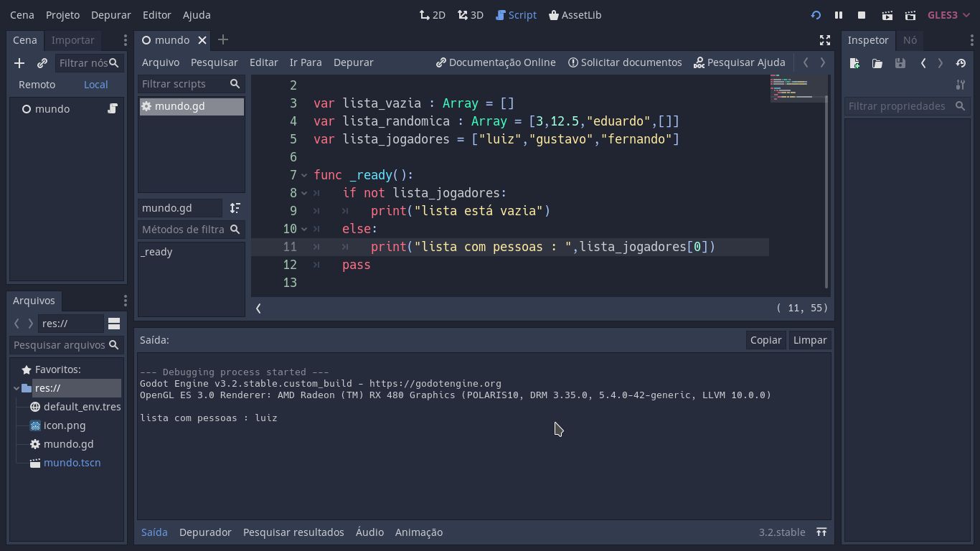Image resolution: width=980 pixels, height=551 pixels.
Task: Select mundo.tscn in file system
Action: tap(72, 463)
